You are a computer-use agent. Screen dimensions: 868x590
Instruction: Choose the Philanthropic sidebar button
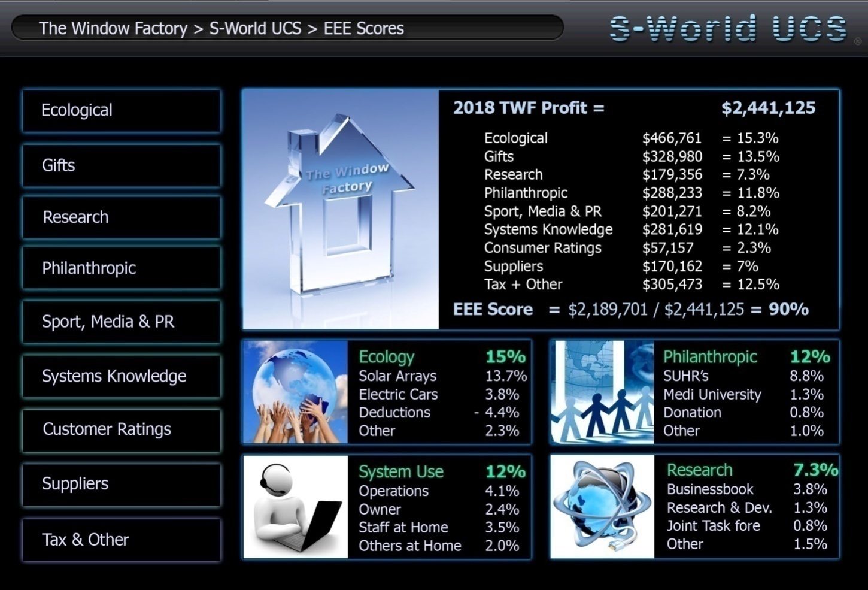[122, 268]
